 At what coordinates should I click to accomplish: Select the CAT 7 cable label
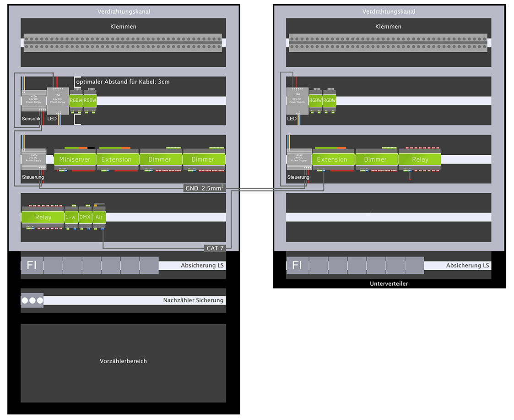[215, 248]
